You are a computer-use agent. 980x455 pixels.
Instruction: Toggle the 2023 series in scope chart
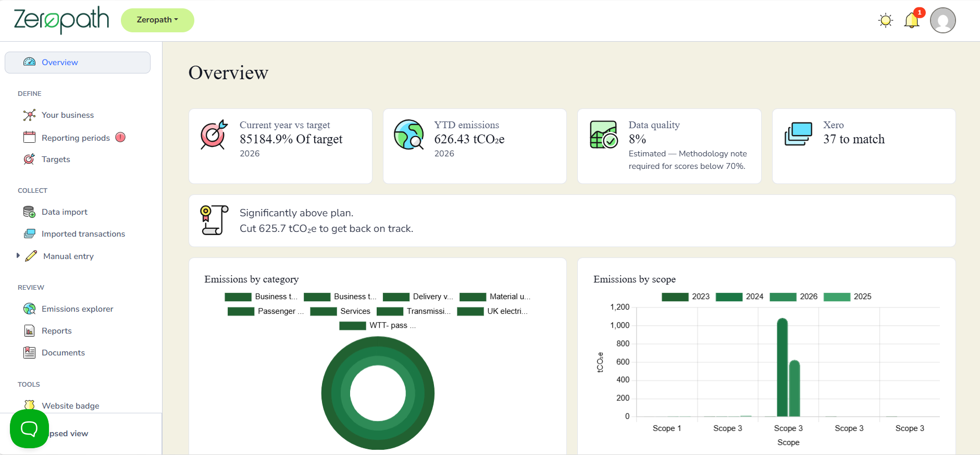[x=686, y=296]
